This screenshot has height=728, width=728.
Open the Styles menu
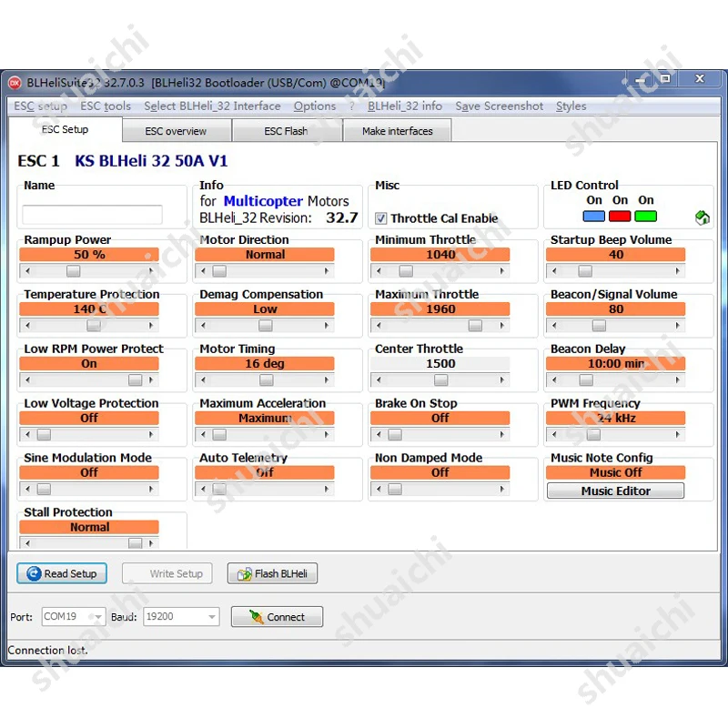click(x=571, y=106)
